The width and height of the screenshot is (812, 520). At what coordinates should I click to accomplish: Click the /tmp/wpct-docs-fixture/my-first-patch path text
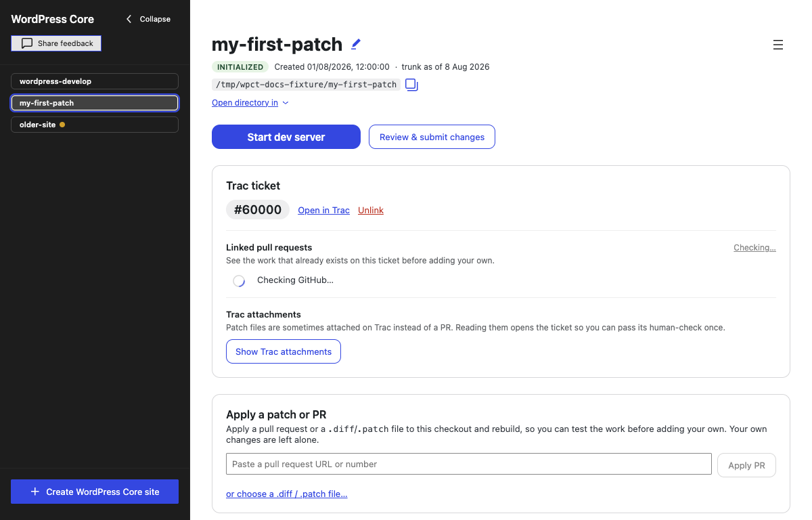pos(307,85)
